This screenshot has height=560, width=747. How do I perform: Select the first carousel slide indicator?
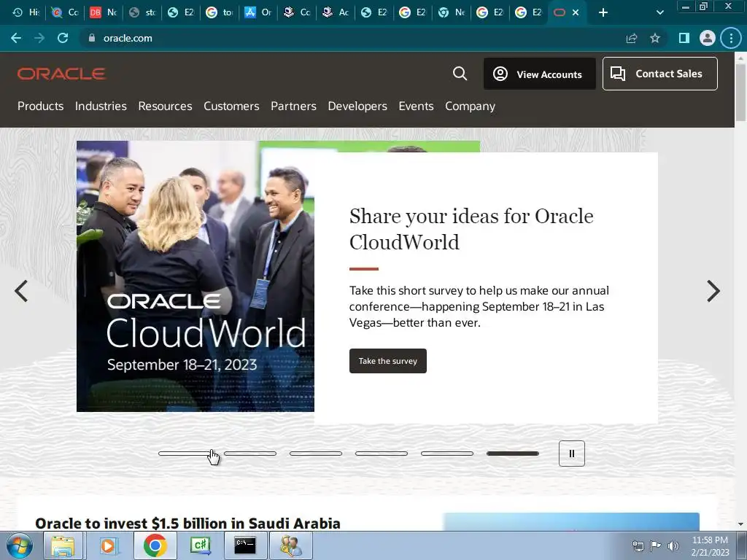tap(185, 454)
